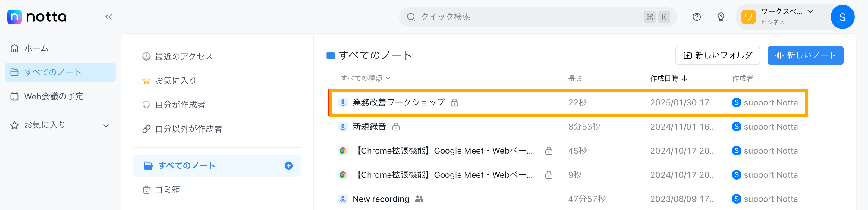The height and width of the screenshot is (210, 868).
Task: Open the help question mark icon
Action: [x=697, y=17]
